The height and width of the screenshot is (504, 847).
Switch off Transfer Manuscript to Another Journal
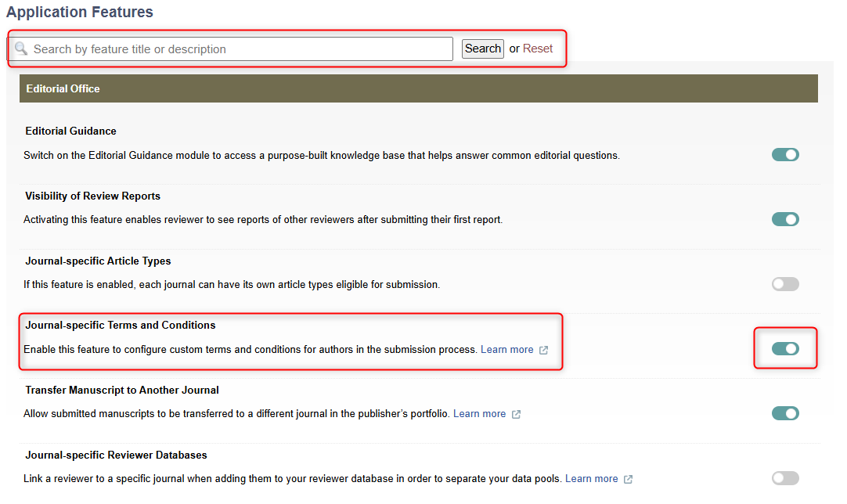[785, 413]
